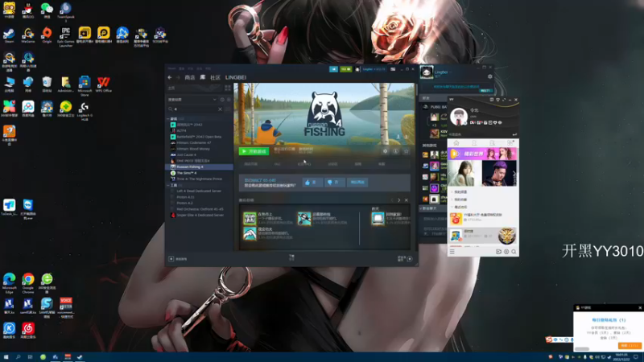Collapse 最近访问 in the YY window
Viewport: 644px width, 362px height.
pos(460,207)
